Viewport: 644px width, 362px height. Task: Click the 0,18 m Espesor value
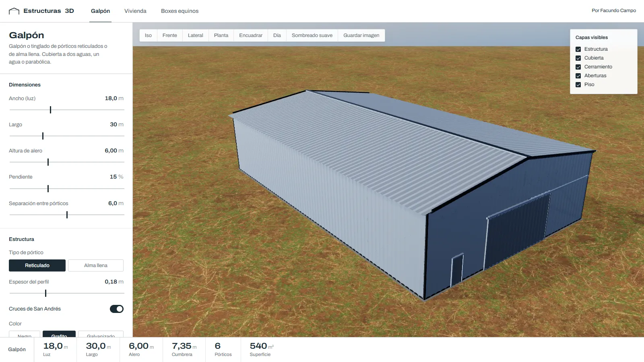(114, 282)
